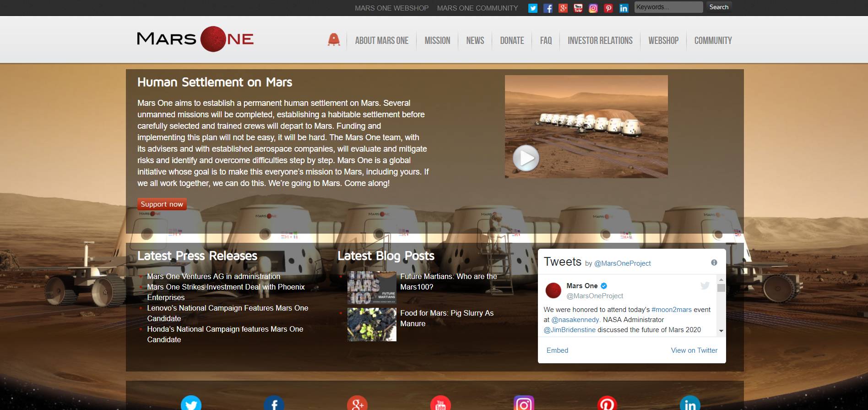Screen dimensions: 868x410
Task: Click the large Facebook circle icon at bottom
Action: click(x=274, y=403)
